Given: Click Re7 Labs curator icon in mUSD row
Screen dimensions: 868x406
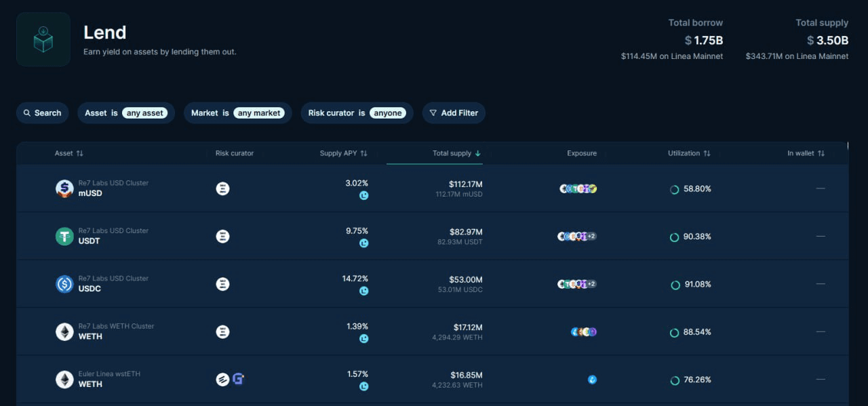Looking at the screenshot, I should click(x=222, y=188).
